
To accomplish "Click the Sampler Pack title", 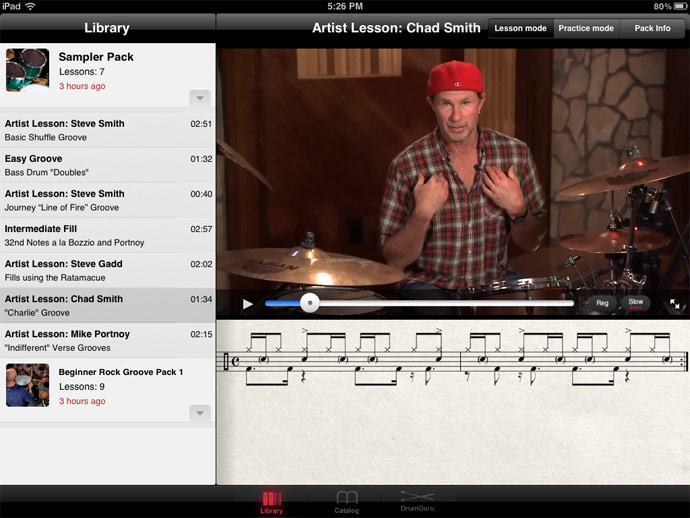I will 96,57.
